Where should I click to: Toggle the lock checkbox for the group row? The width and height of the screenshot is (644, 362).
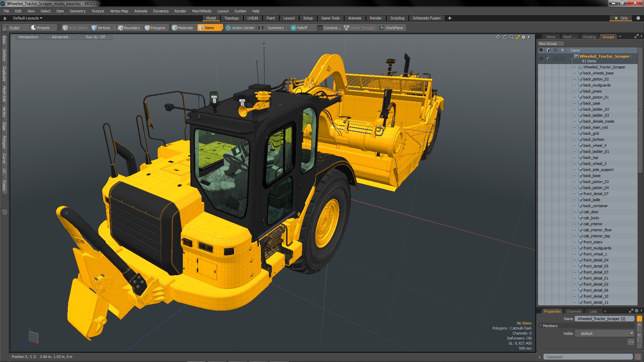pyautogui.click(x=562, y=59)
